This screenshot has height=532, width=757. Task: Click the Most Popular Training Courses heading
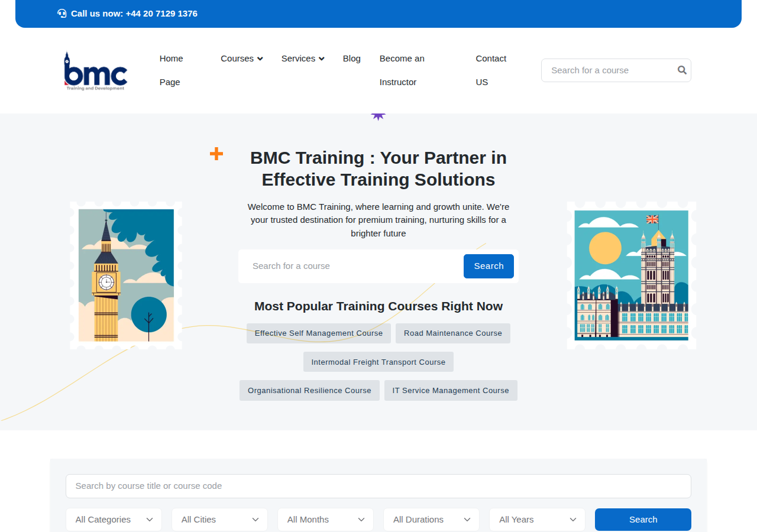(x=378, y=306)
